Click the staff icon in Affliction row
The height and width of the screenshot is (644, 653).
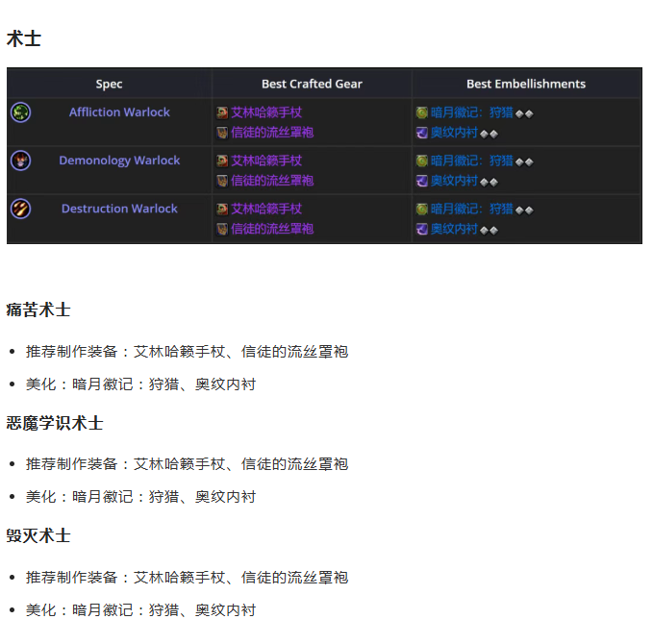pyautogui.click(x=222, y=112)
